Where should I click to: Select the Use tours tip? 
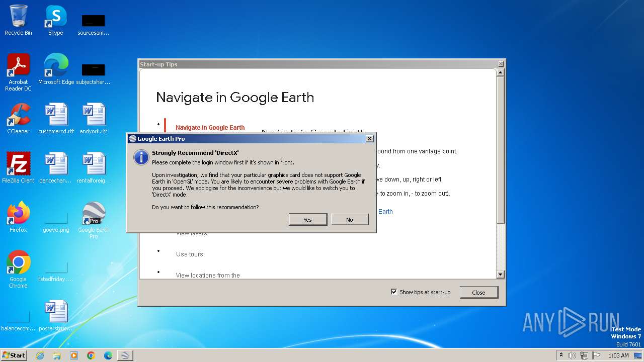point(190,254)
